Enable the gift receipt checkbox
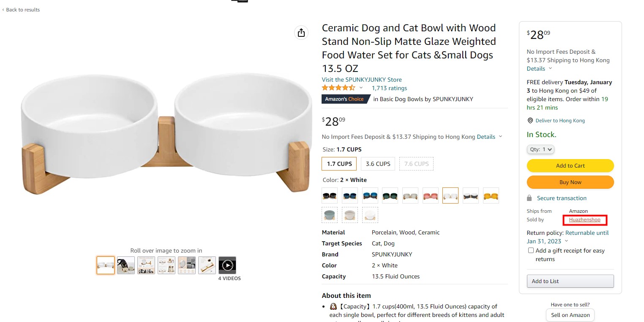The image size is (644, 322). (531, 250)
